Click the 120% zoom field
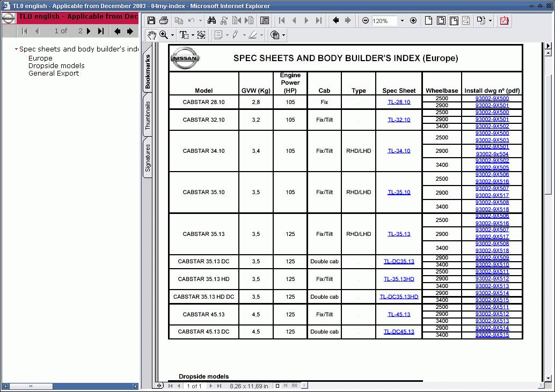The height and width of the screenshot is (392, 555). click(384, 21)
